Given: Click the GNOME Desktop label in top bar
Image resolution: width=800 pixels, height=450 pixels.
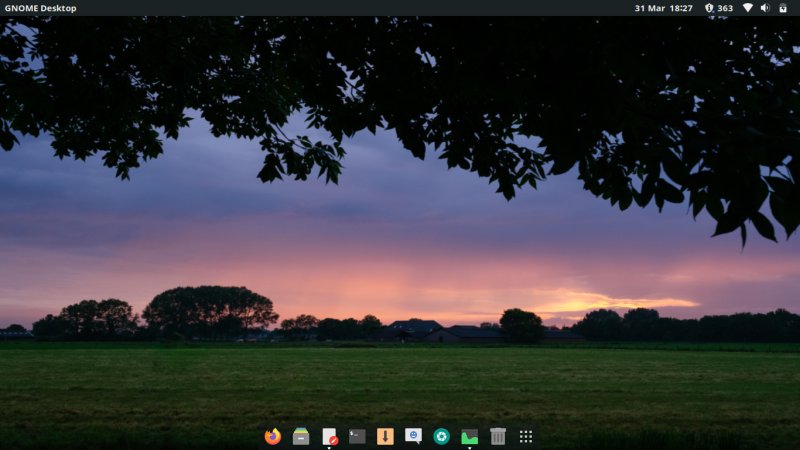Looking at the screenshot, I should point(40,8).
